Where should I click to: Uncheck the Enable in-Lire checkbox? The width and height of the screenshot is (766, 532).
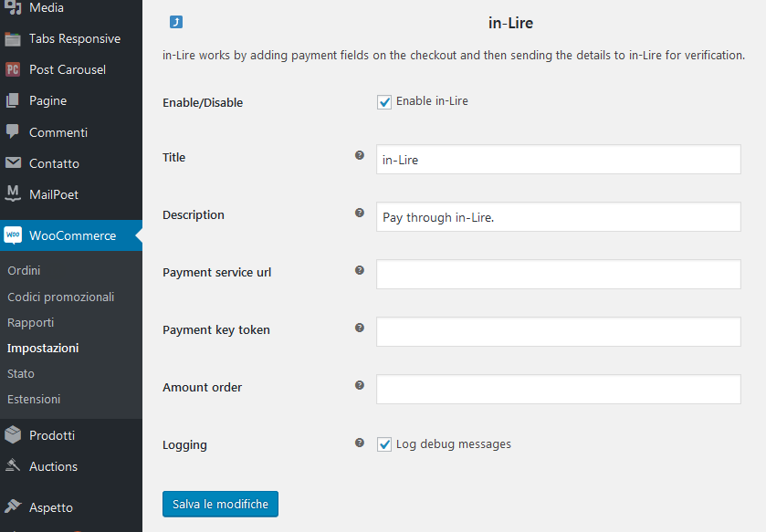(384, 101)
